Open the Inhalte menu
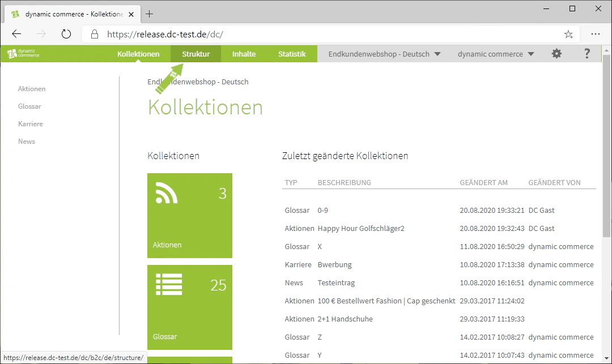The height and width of the screenshot is (364, 612). click(x=244, y=54)
